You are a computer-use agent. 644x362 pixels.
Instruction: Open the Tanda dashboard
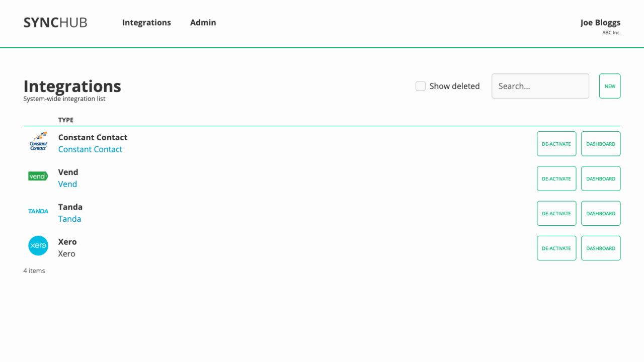click(x=601, y=214)
